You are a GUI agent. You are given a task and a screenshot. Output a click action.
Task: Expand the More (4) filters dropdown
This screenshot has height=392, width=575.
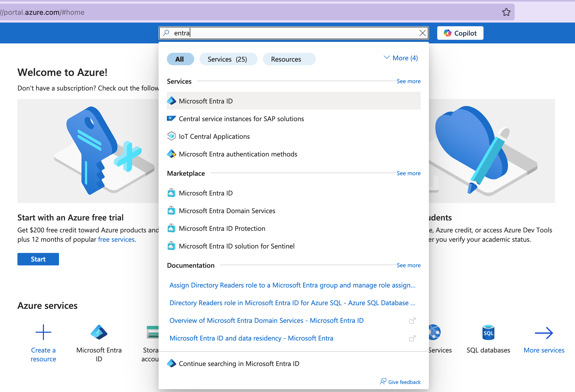401,58
